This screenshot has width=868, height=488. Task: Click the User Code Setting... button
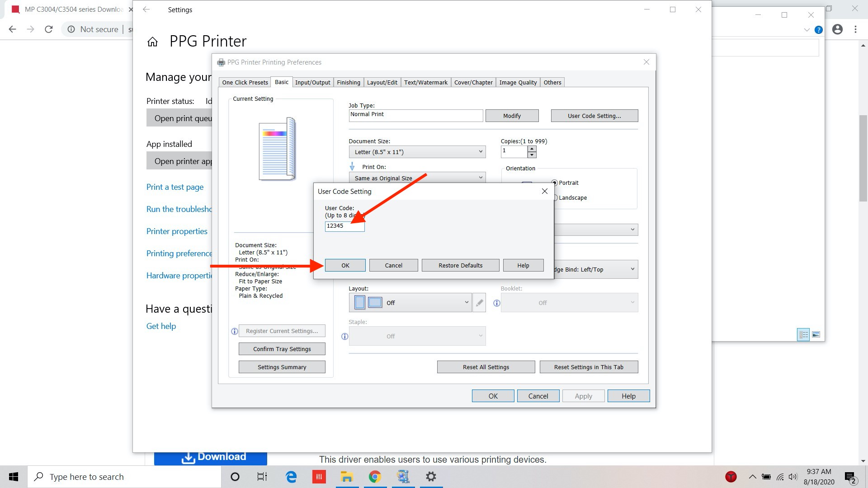point(594,116)
